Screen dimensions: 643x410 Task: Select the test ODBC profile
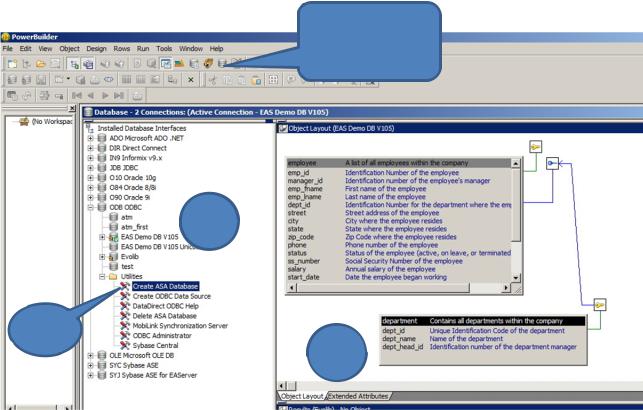click(x=127, y=266)
